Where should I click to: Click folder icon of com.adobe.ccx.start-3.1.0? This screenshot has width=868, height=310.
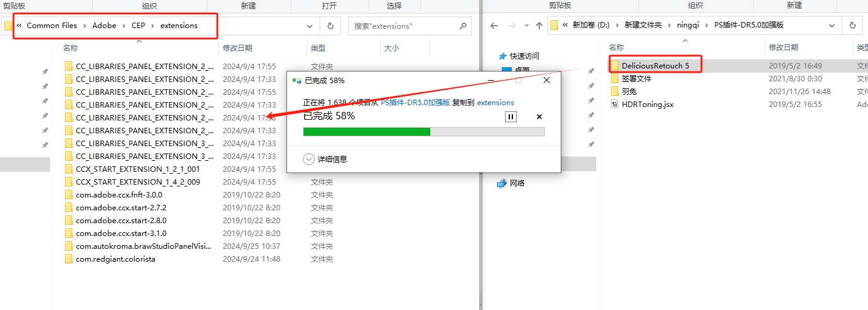[x=69, y=233]
